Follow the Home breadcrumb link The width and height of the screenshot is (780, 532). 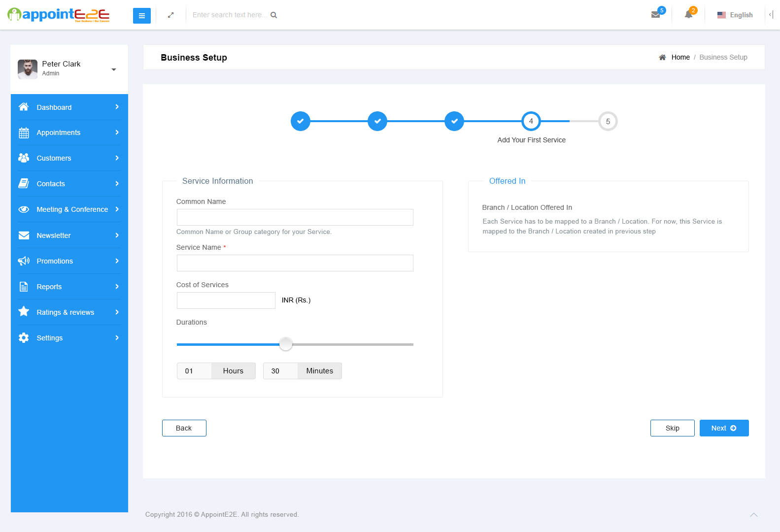click(680, 57)
